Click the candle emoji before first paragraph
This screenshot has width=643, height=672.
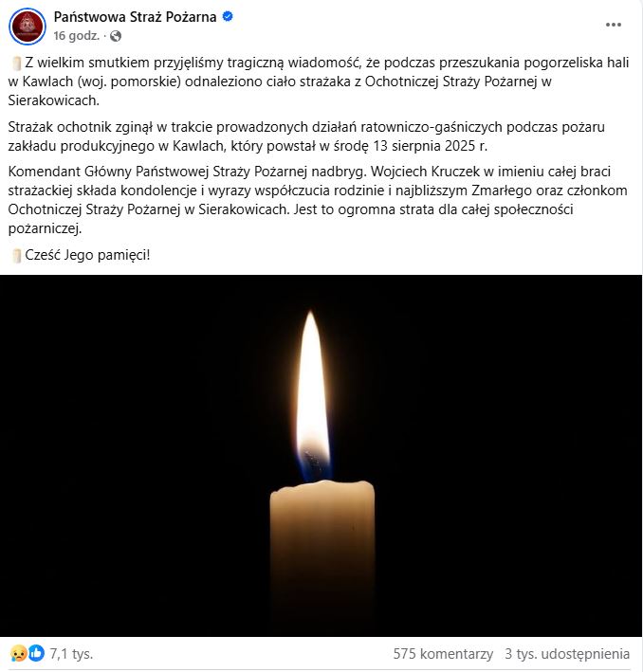(x=16, y=64)
